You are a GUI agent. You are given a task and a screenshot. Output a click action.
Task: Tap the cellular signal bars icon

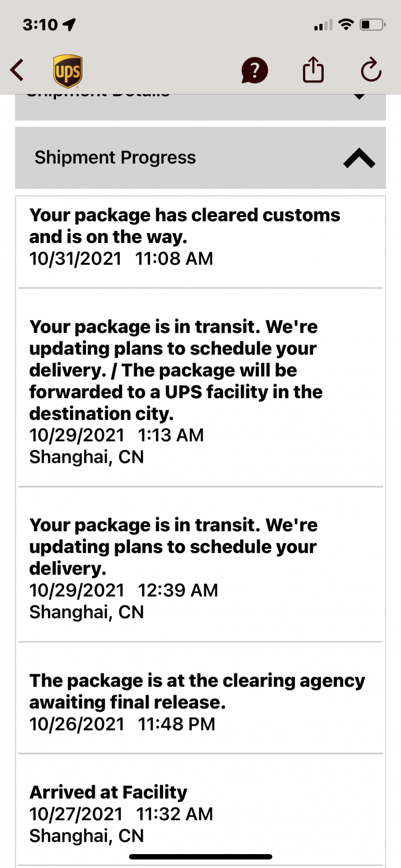tap(323, 25)
